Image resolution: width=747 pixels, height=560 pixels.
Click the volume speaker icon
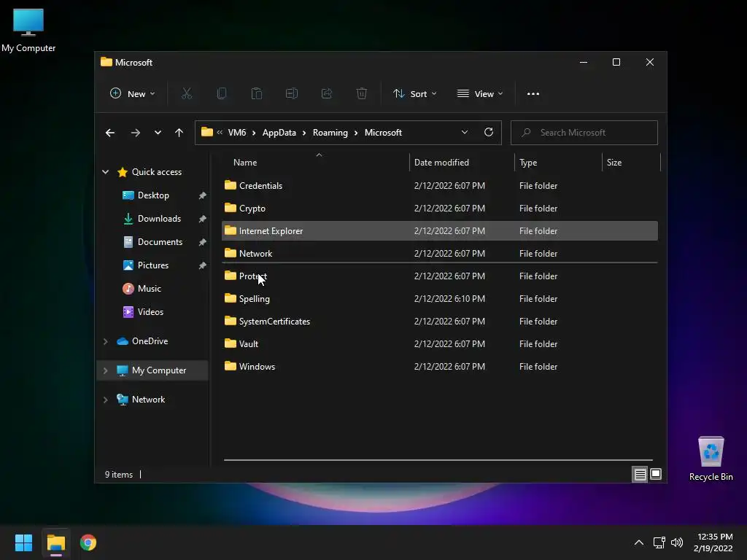(x=677, y=542)
